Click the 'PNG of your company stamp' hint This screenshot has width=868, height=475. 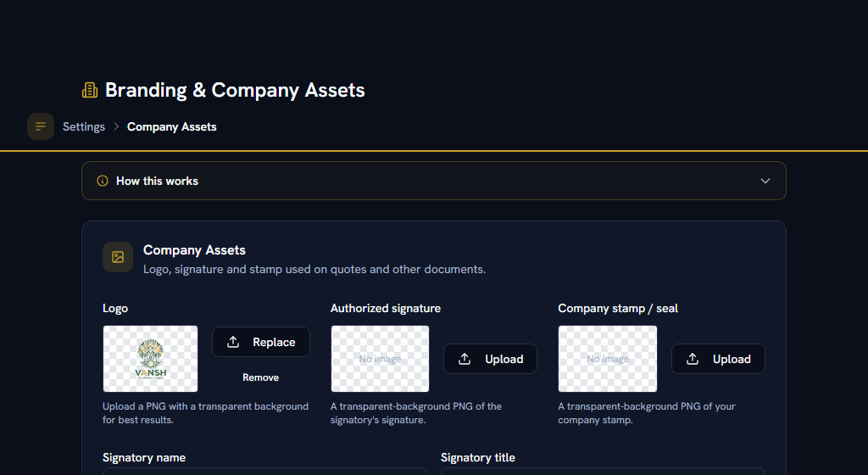tap(647, 413)
